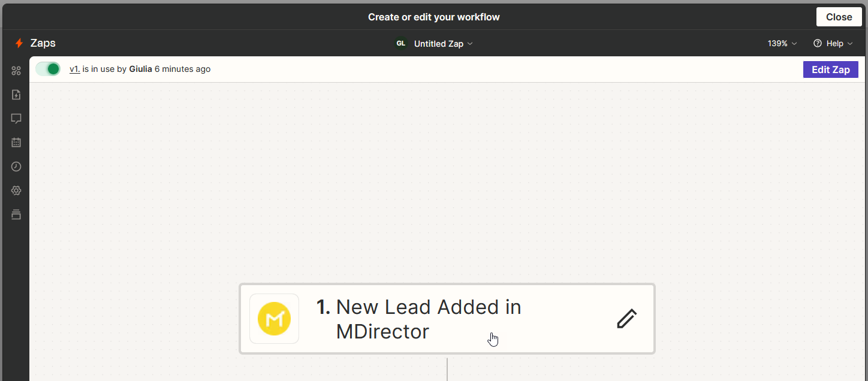The height and width of the screenshot is (381, 868).
Task: Open Zap details file icon in sidebar
Action: pos(16,95)
